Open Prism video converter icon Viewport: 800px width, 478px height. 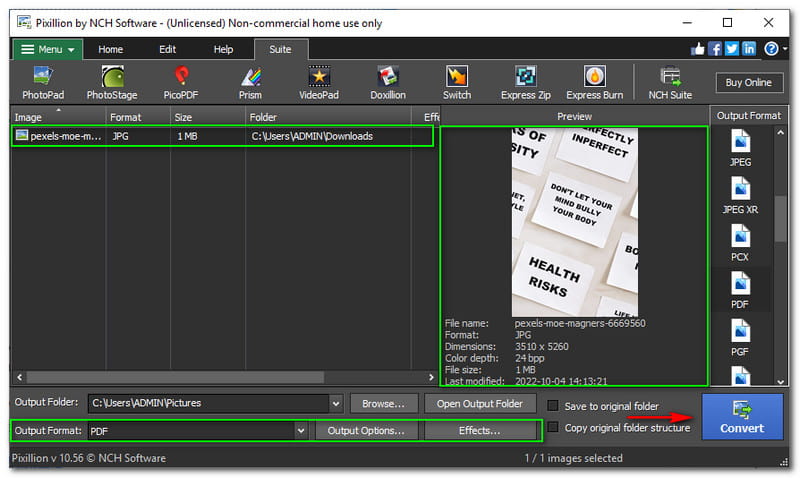click(250, 82)
